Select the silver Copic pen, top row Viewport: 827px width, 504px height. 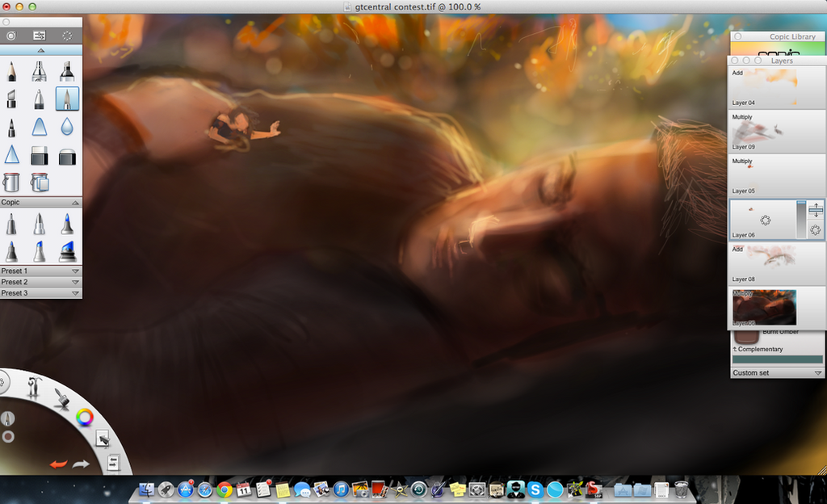click(39, 224)
